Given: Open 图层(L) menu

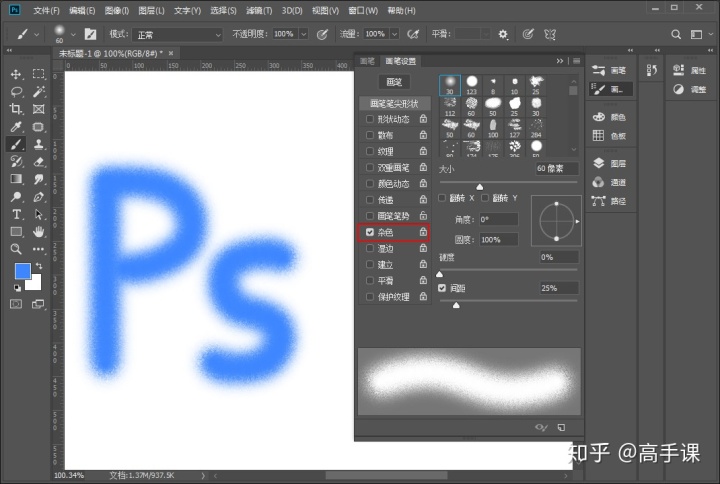Looking at the screenshot, I should pos(151,10).
